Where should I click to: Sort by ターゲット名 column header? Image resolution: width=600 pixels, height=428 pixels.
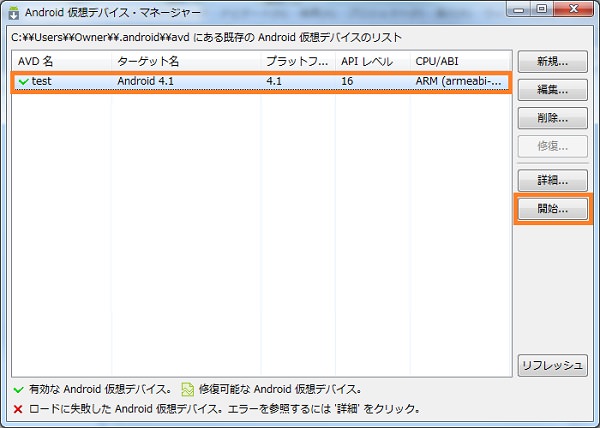pyautogui.click(x=186, y=61)
